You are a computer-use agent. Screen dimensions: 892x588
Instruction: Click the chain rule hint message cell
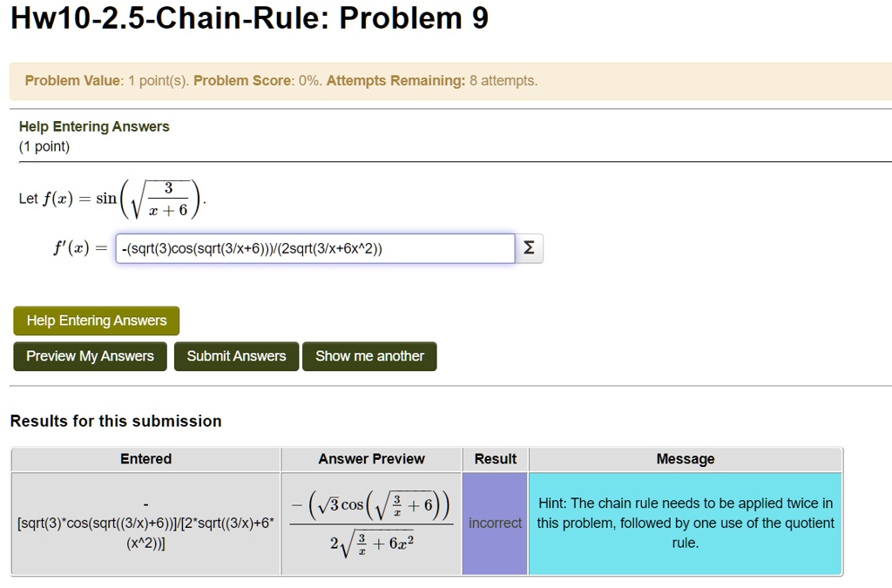tap(686, 524)
